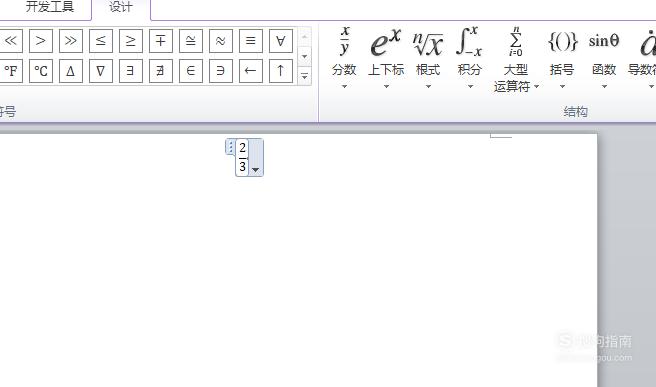Open the 积分 integral structure menu
Image resolution: width=656 pixels, height=387 pixels.
point(469,58)
